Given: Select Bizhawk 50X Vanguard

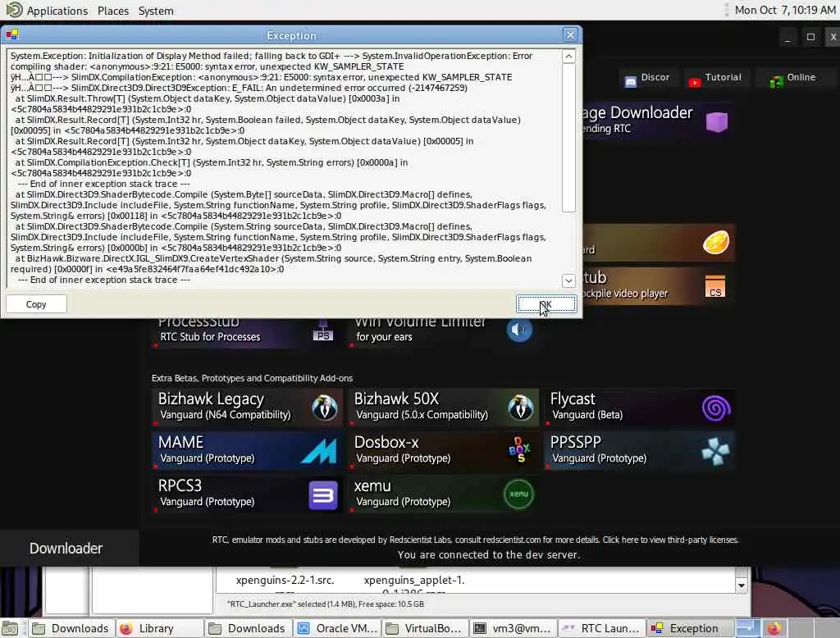Looking at the screenshot, I should click(444, 408).
